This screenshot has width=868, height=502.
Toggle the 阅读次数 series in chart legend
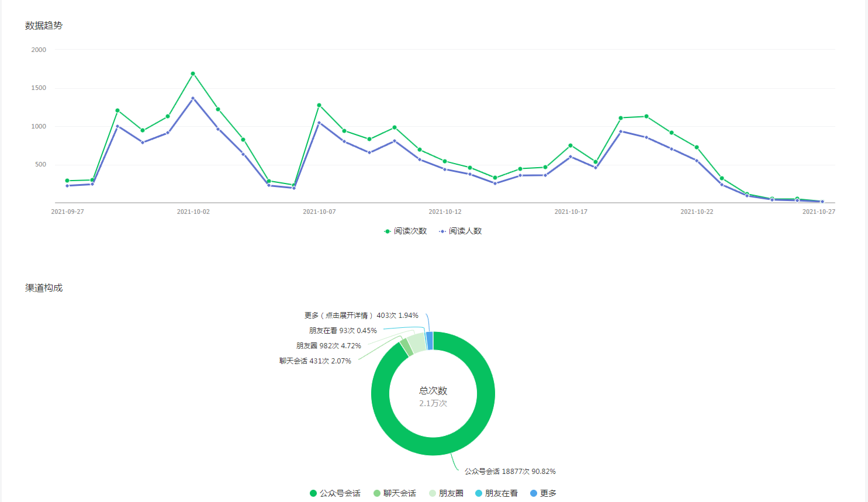tap(405, 231)
